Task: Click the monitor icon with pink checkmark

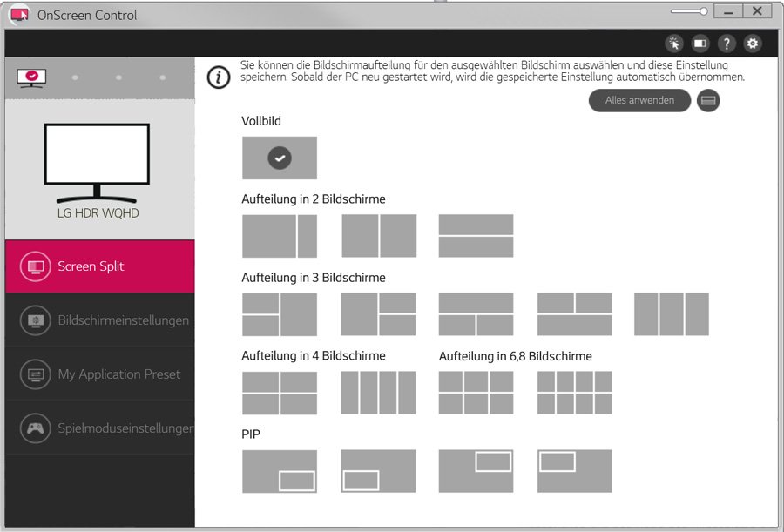Action: pyautogui.click(x=32, y=78)
